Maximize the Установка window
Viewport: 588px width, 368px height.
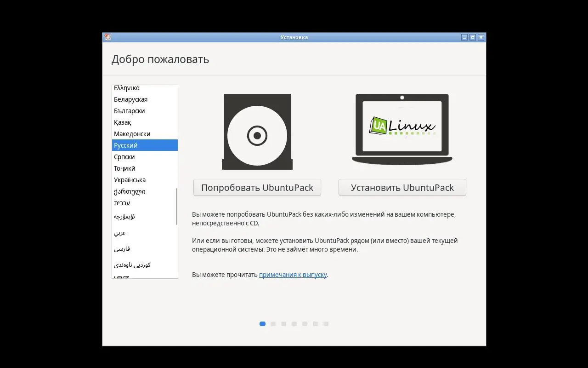(x=473, y=37)
